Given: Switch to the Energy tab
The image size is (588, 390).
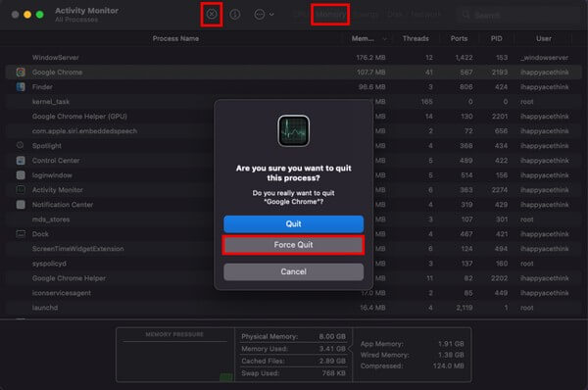Looking at the screenshot, I should tap(367, 15).
